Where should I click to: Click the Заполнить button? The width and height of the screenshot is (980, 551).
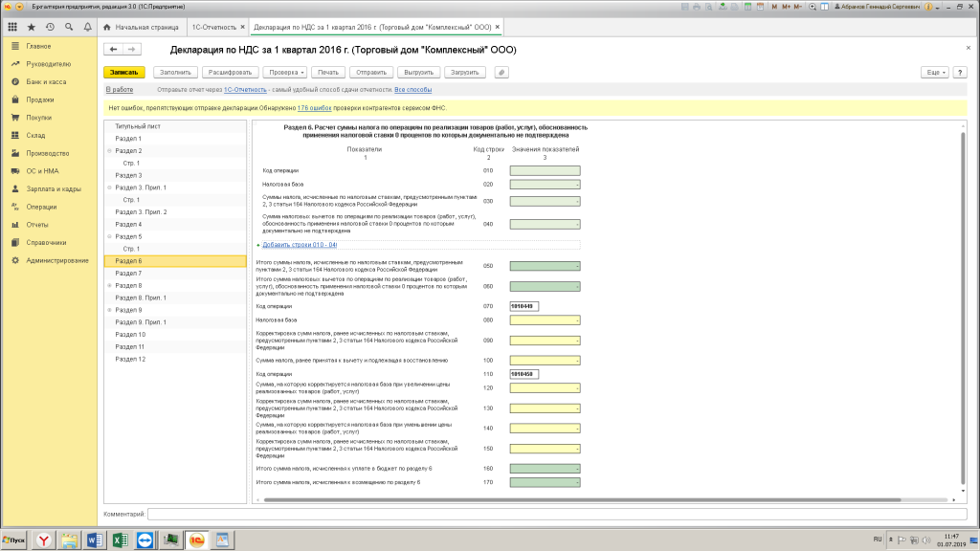[175, 73]
